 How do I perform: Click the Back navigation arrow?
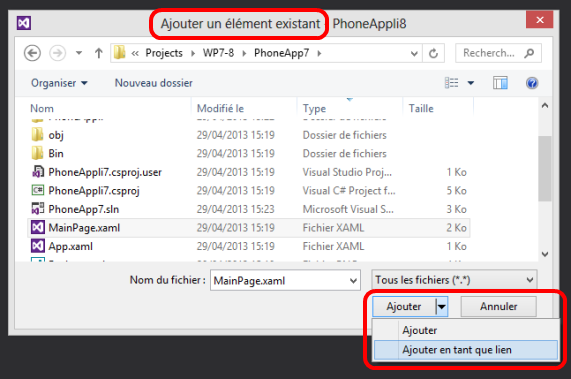pyautogui.click(x=32, y=54)
